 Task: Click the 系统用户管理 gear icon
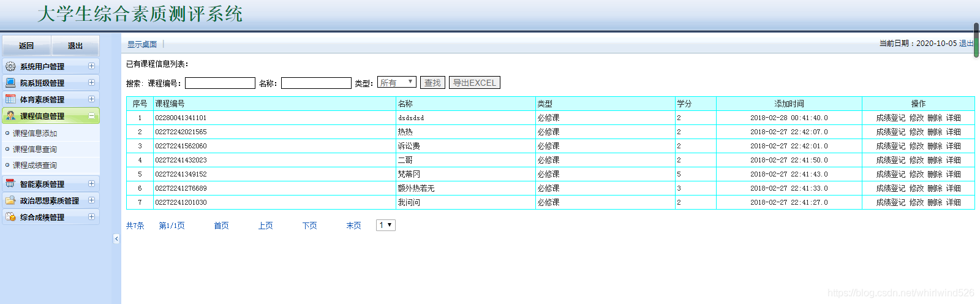pos(10,66)
